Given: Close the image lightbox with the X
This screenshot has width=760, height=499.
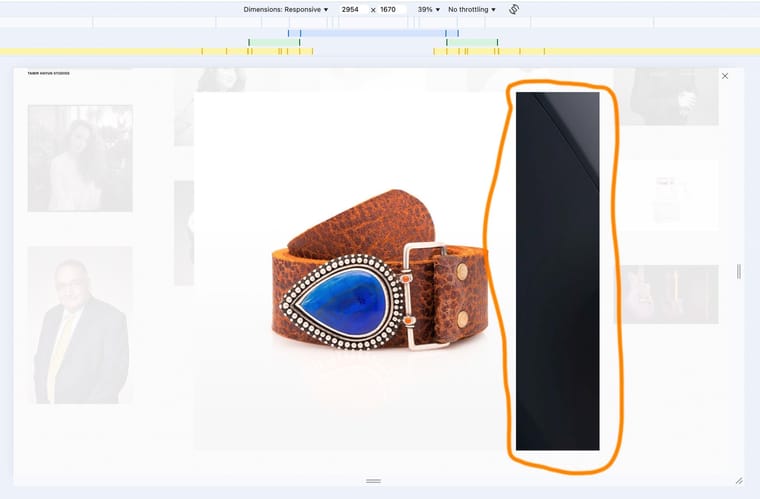Looking at the screenshot, I should click(725, 76).
